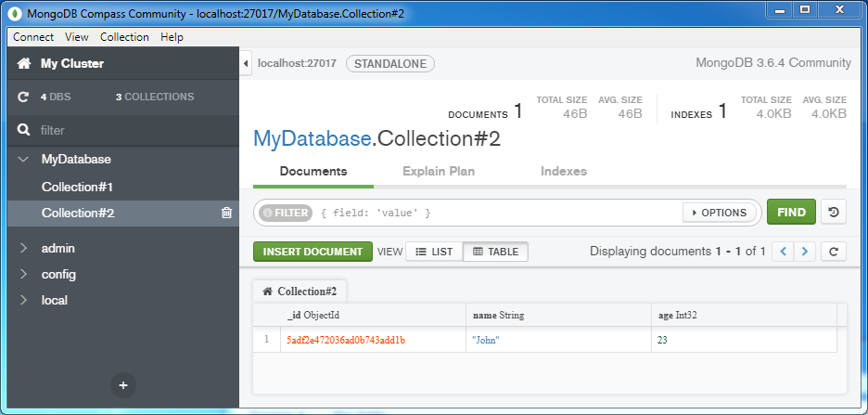Switch to the Documents tab

313,171
